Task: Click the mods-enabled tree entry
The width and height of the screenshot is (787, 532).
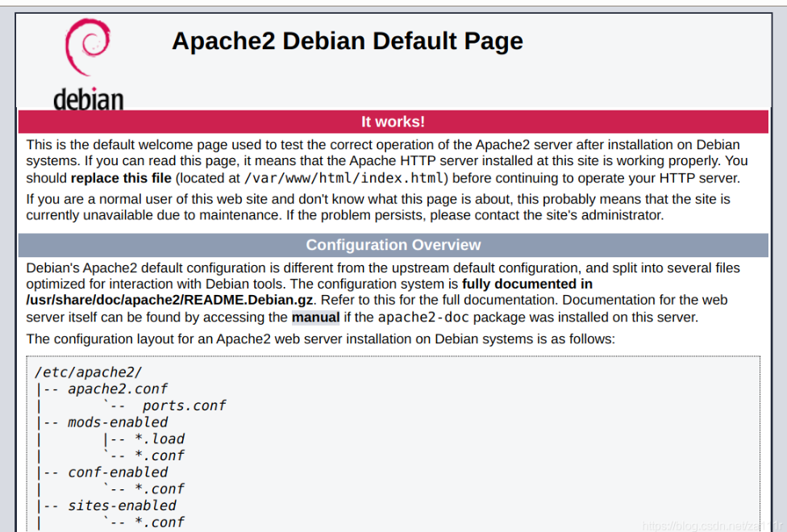Action: pyautogui.click(x=118, y=422)
